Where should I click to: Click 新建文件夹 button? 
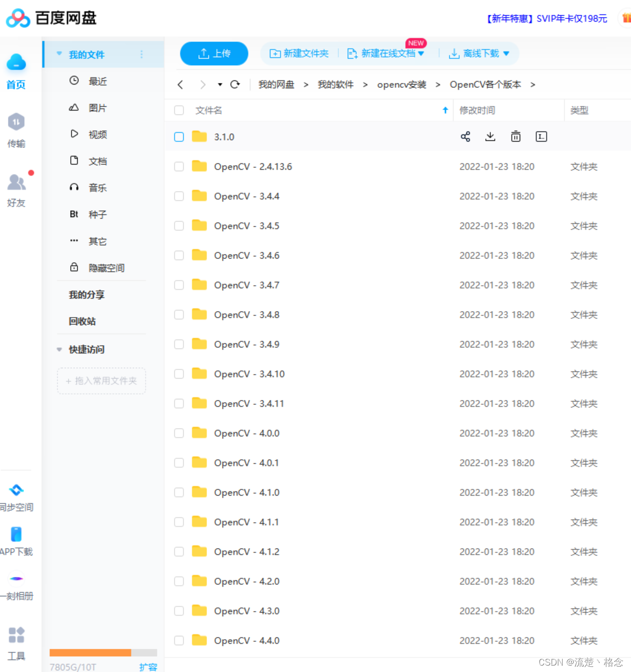pyautogui.click(x=299, y=53)
